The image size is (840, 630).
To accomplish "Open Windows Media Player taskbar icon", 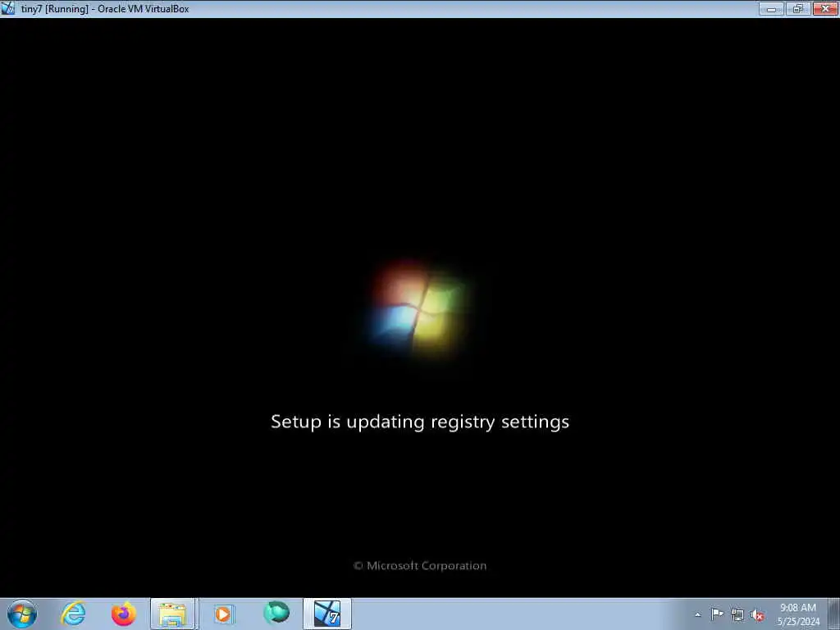I will [x=224, y=614].
